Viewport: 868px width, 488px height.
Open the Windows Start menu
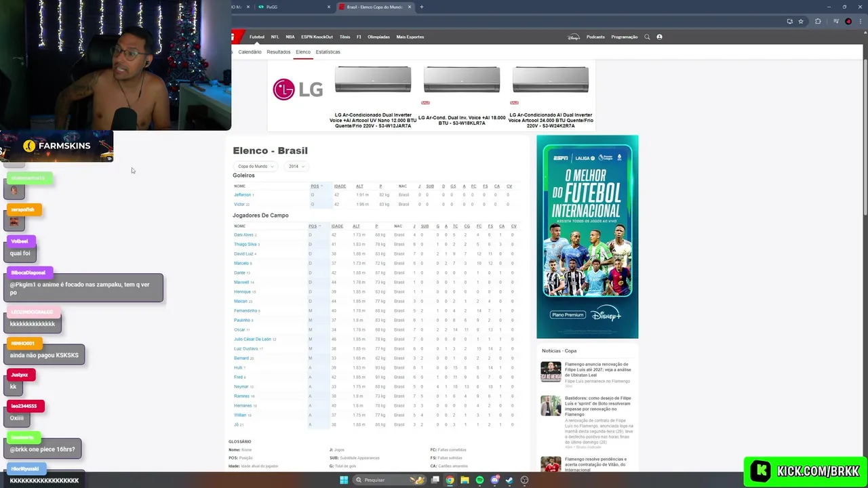pyautogui.click(x=344, y=480)
